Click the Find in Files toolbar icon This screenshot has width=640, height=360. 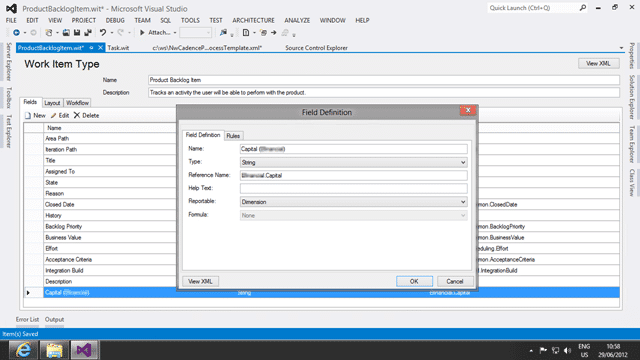click(x=223, y=33)
